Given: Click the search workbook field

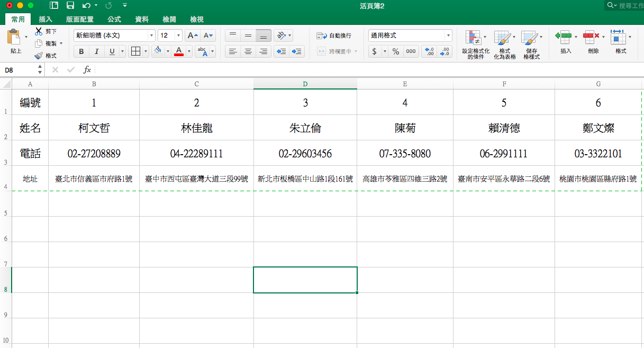Looking at the screenshot, I should click(x=624, y=5).
